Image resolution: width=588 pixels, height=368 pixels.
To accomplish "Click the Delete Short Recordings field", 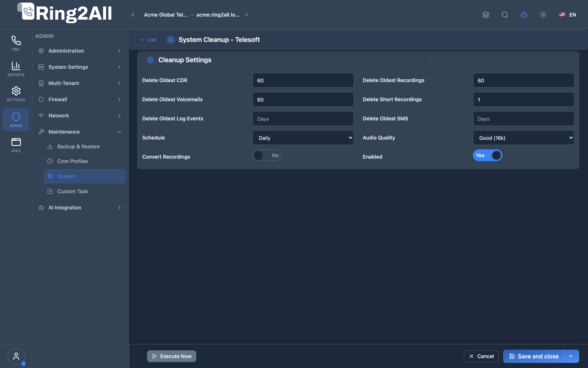I will point(523,99).
